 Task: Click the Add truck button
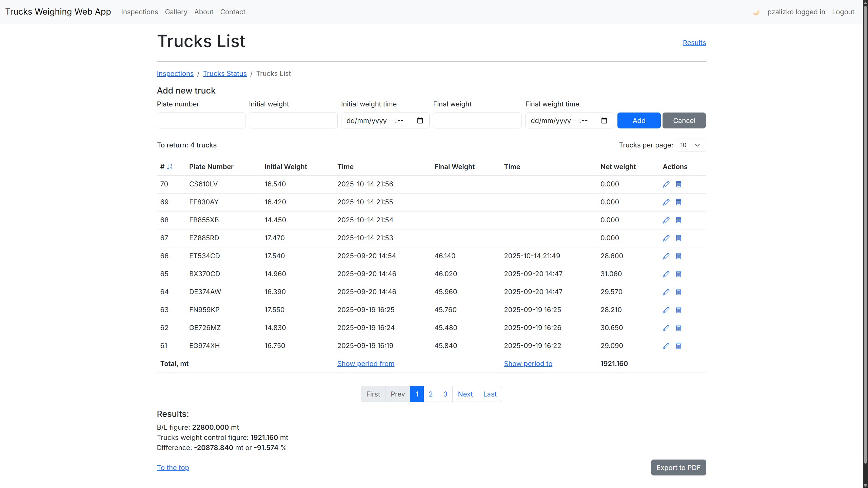pos(639,121)
